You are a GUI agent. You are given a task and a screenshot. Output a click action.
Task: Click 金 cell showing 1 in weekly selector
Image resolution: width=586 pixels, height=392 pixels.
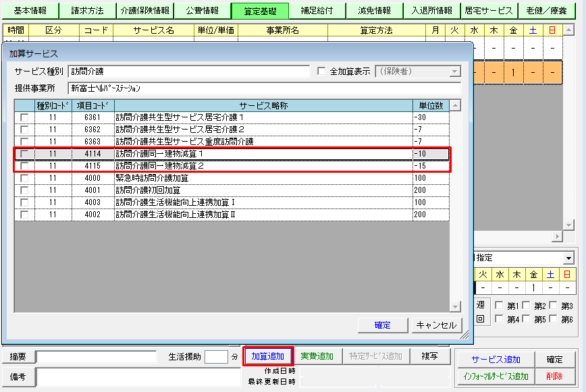point(533,288)
